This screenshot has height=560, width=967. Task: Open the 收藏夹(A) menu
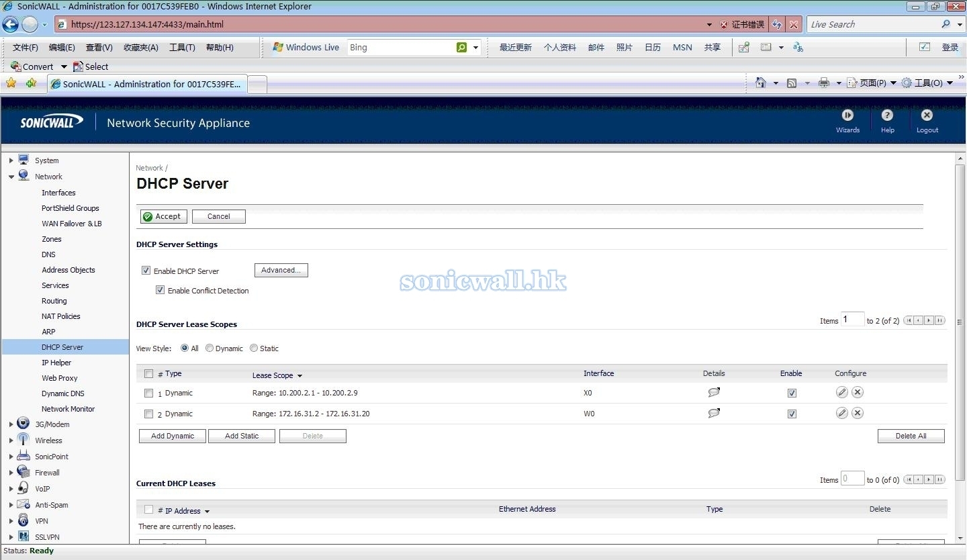pos(141,48)
